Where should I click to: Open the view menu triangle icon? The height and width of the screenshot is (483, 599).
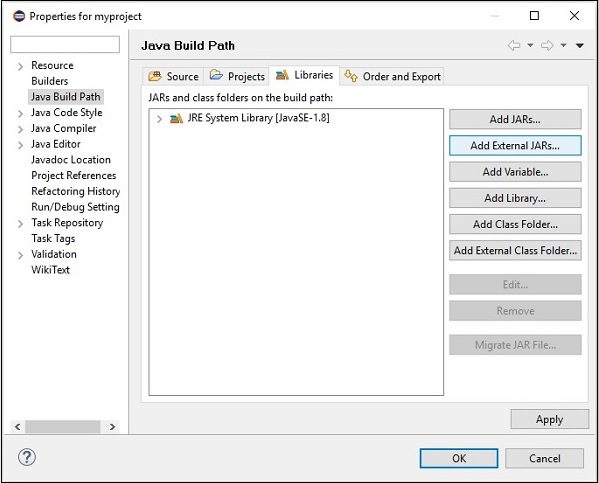(580, 45)
